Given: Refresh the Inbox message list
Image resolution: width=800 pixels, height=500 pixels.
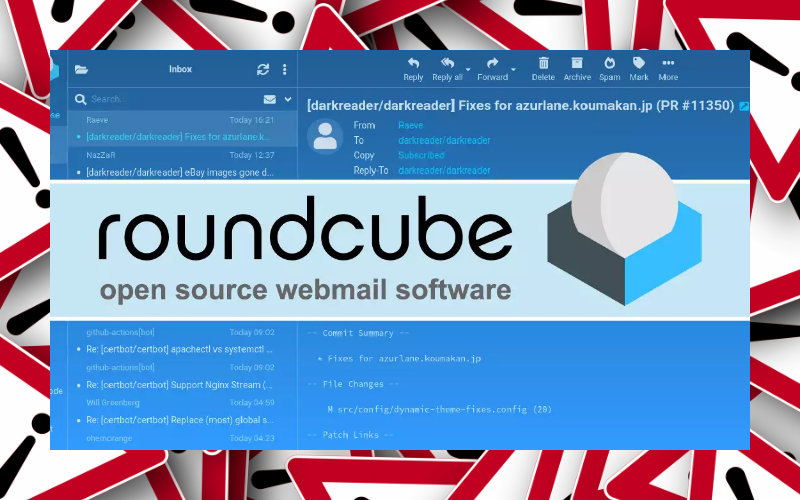Looking at the screenshot, I should [263, 70].
